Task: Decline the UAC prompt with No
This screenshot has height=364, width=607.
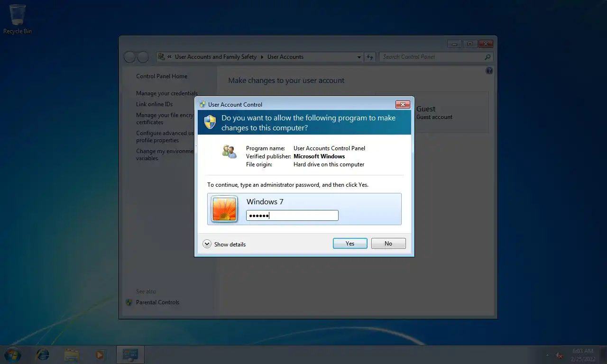Action: tap(388, 243)
